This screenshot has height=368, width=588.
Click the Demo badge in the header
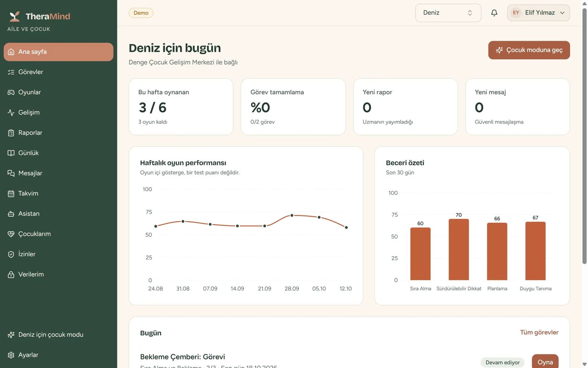pos(141,13)
